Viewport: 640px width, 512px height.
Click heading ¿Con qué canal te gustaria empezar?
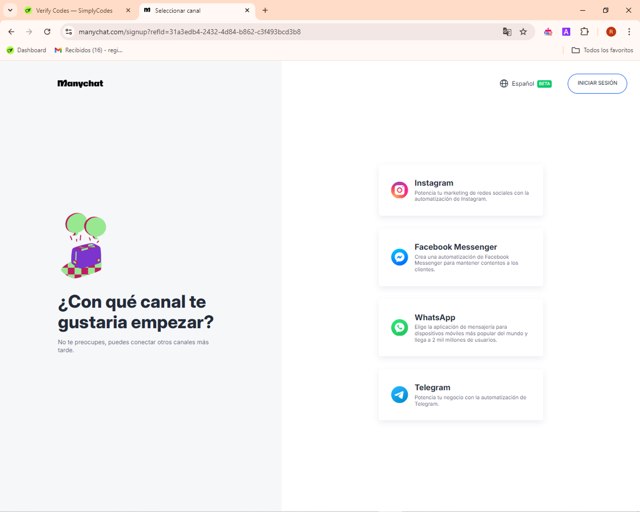[x=136, y=312]
